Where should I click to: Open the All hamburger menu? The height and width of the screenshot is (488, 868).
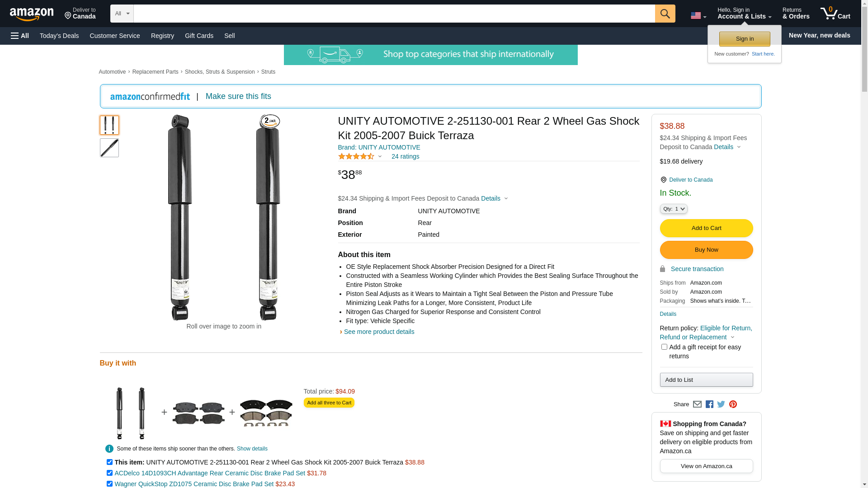[x=20, y=36]
